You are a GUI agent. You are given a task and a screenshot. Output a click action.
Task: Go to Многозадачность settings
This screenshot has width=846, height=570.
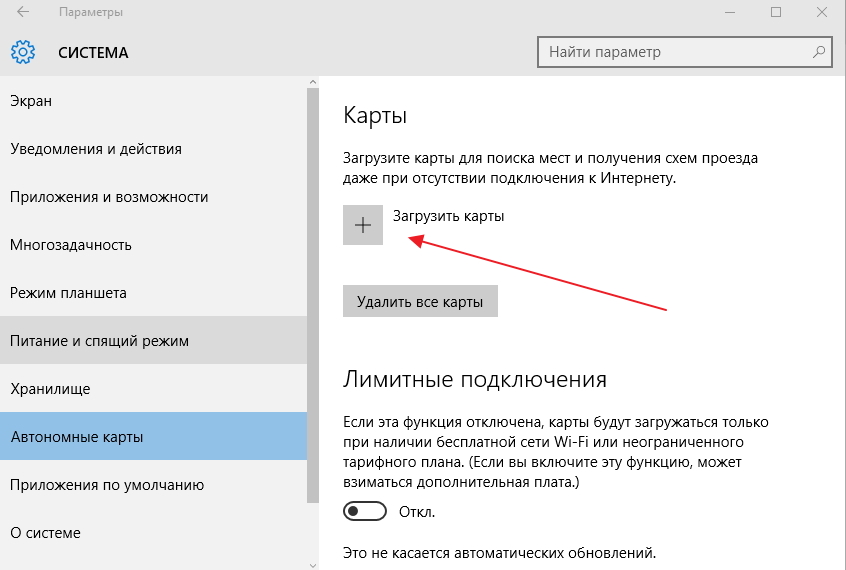tap(71, 245)
